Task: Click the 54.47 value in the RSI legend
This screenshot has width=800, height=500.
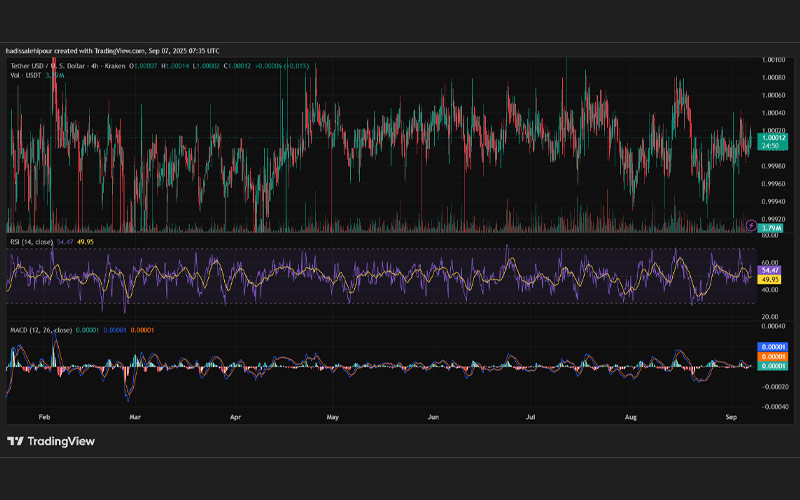Action: [x=65, y=242]
